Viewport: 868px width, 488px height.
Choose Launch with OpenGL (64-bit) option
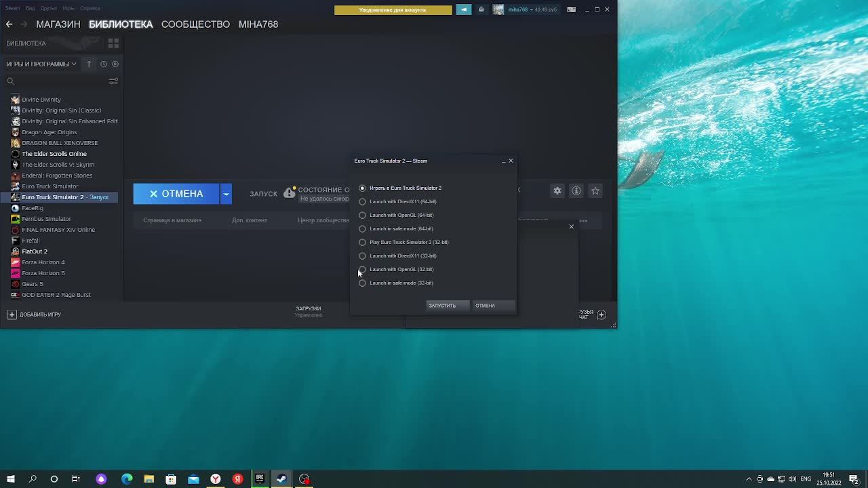(397, 215)
